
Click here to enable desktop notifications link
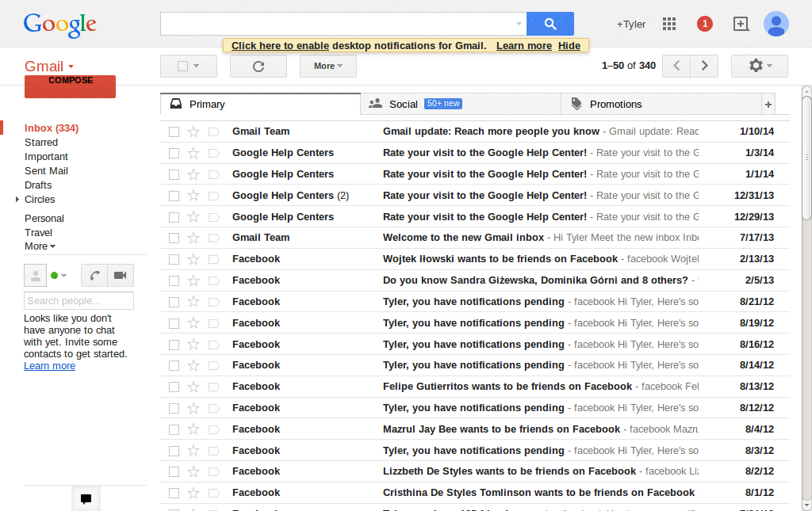280,45
